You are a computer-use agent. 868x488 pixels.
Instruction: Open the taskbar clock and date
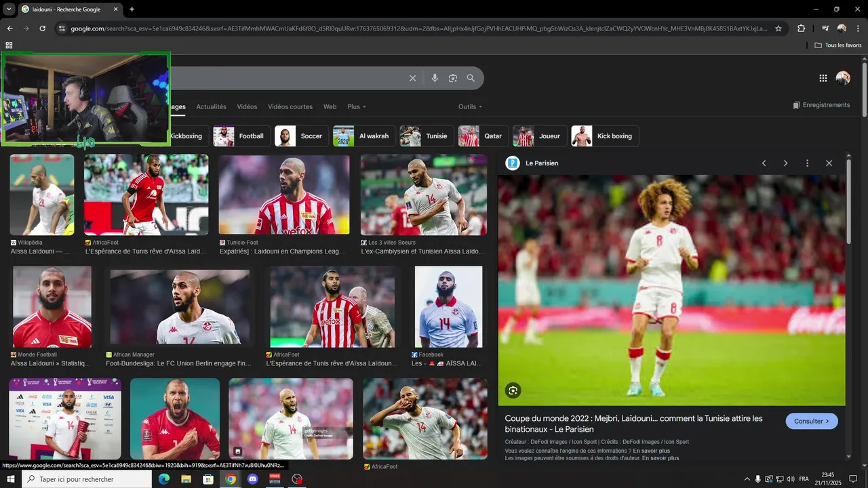tap(828, 479)
